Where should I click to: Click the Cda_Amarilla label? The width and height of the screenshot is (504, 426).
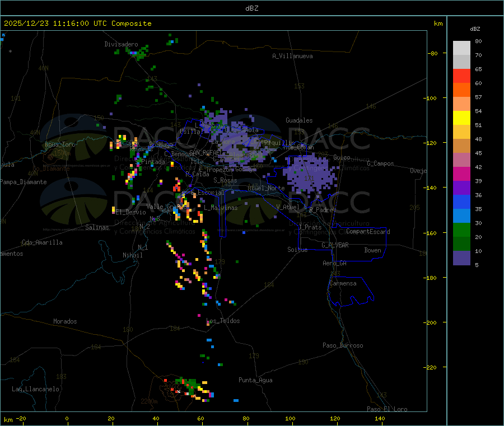[x=42, y=242]
